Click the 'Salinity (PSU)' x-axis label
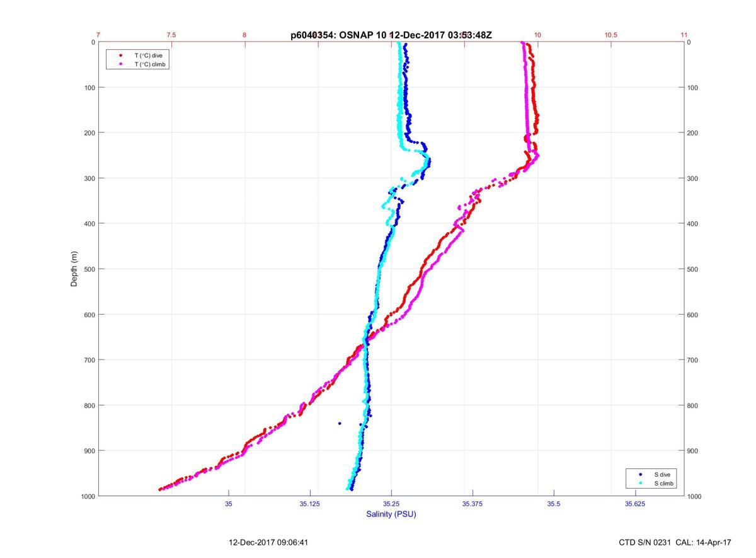Viewport: 756px width, 558px height. (x=391, y=514)
